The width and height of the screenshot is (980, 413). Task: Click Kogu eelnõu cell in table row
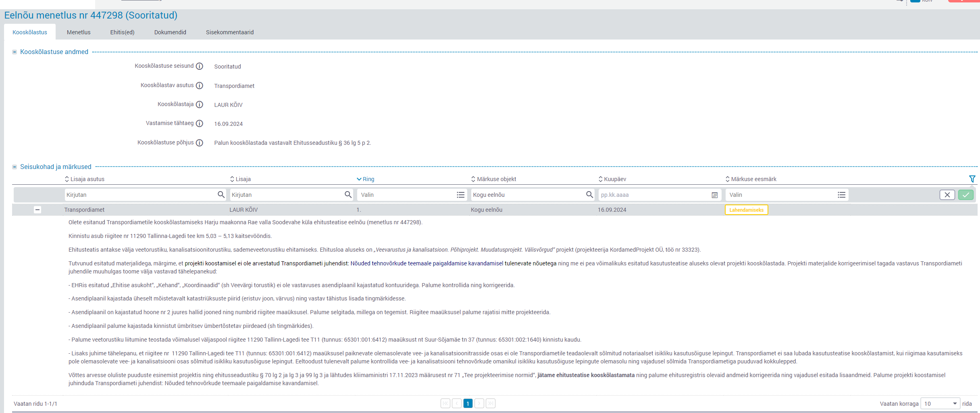click(487, 210)
